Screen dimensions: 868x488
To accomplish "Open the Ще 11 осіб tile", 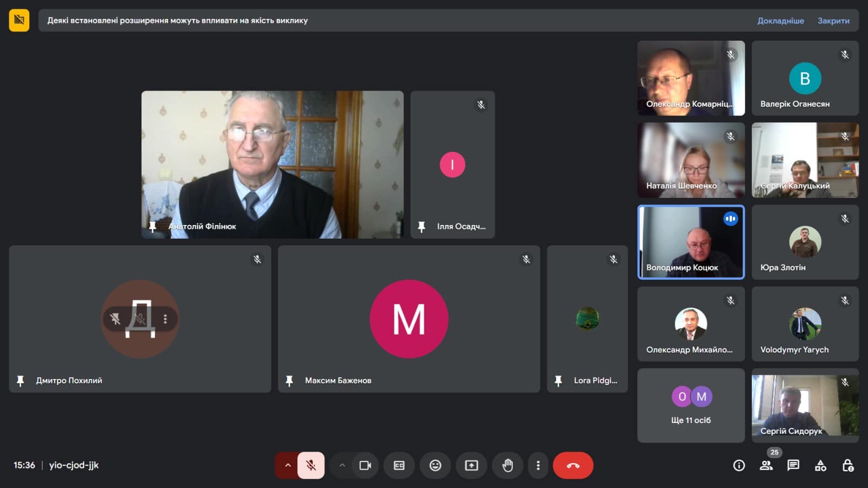I will (691, 406).
